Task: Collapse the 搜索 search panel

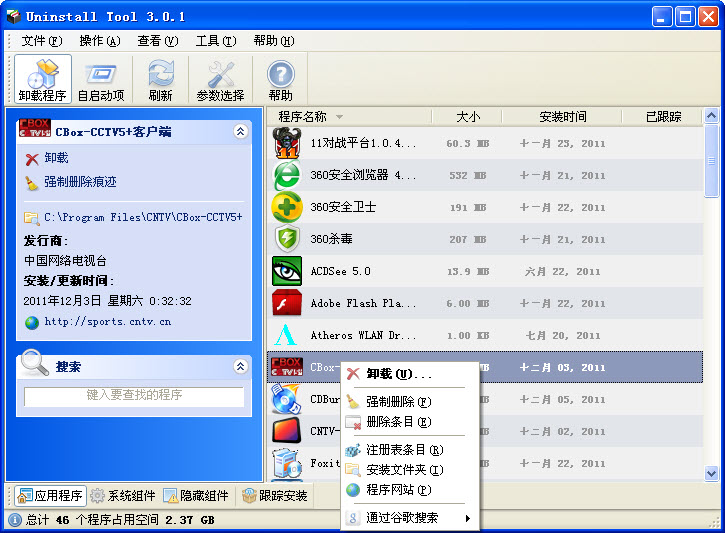Action: [x=240, y=366]
